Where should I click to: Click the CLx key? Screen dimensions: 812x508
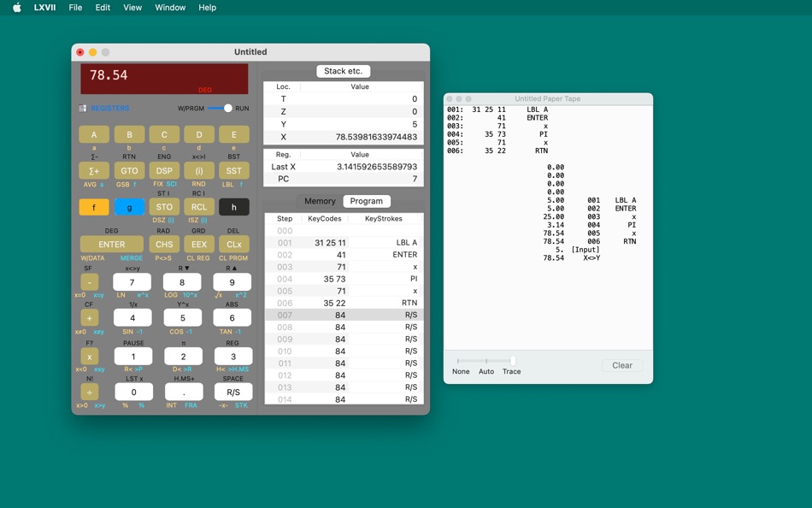(x=234, y=244)
